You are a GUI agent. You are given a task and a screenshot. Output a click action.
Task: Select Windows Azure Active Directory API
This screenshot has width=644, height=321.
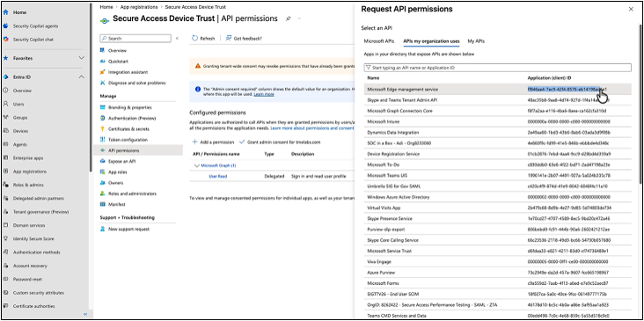[497, 197]
